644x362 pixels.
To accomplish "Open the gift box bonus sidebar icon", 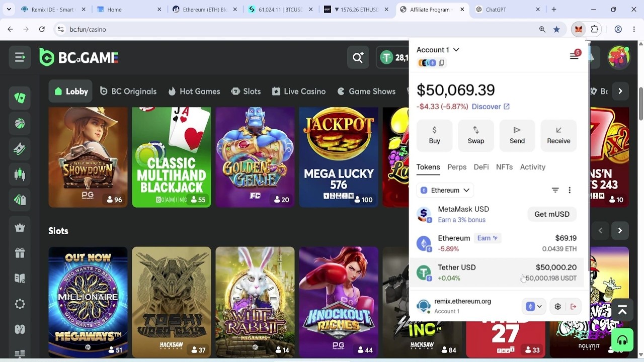I will (20, 253).
